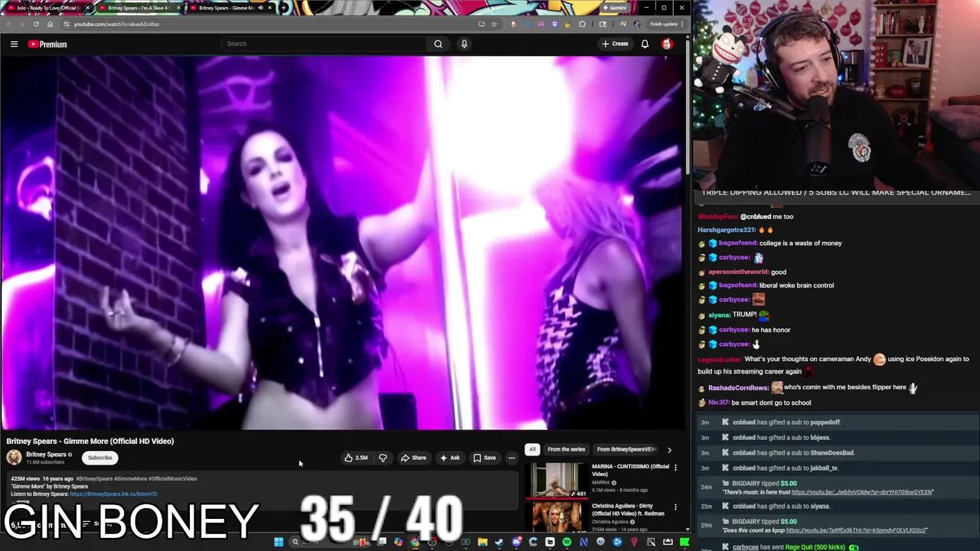
Task: Click the Gemini button in Chrome
Action: tap(614, 8)
